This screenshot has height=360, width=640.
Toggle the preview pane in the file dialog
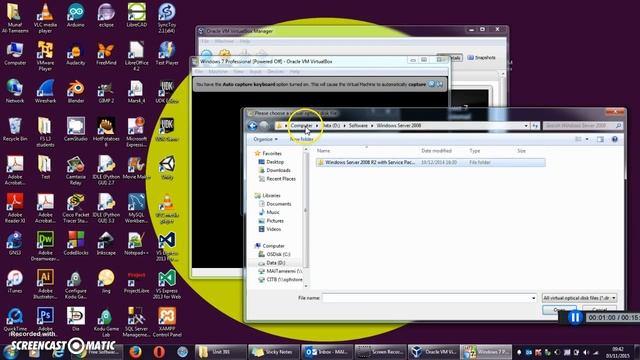600,140
